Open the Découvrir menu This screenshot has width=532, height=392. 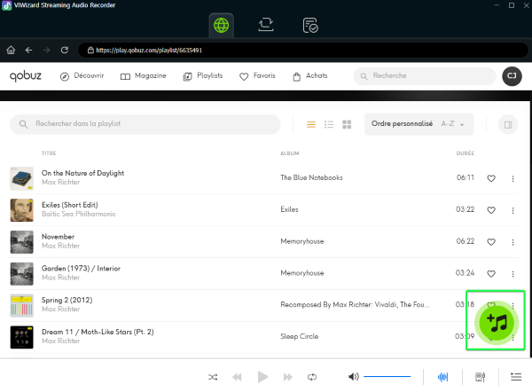(82, 76)
